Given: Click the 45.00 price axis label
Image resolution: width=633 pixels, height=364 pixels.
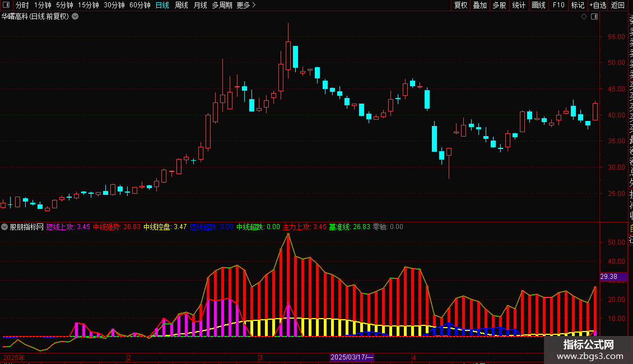Looking at the screenshot, I should [x=616, y=89].
